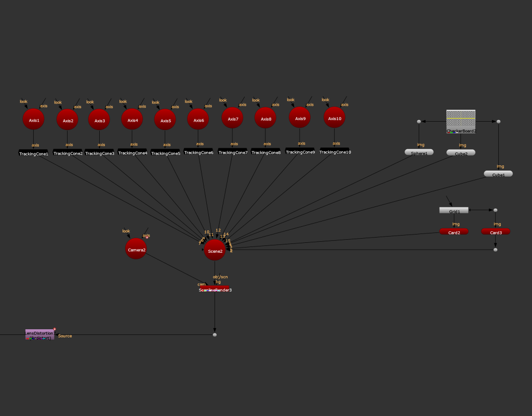
Task: Click the img label above Card2
Action: [x=456, y=224]
